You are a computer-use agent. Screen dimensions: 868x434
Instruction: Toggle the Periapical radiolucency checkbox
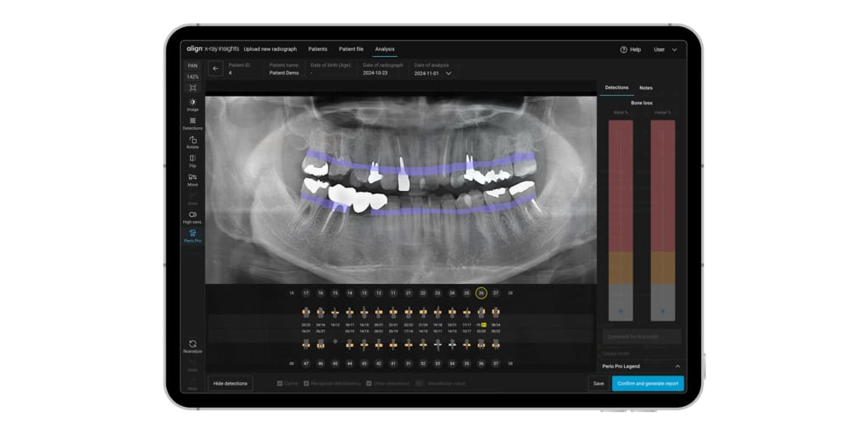(307, 383)
